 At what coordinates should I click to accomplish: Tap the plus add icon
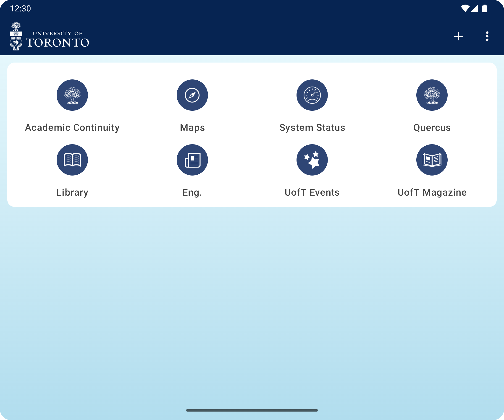tap(458, 36)
